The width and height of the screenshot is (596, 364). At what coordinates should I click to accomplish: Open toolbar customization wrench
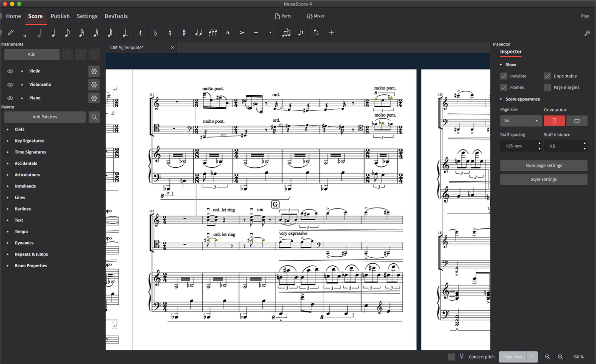[x=587, y=33]
